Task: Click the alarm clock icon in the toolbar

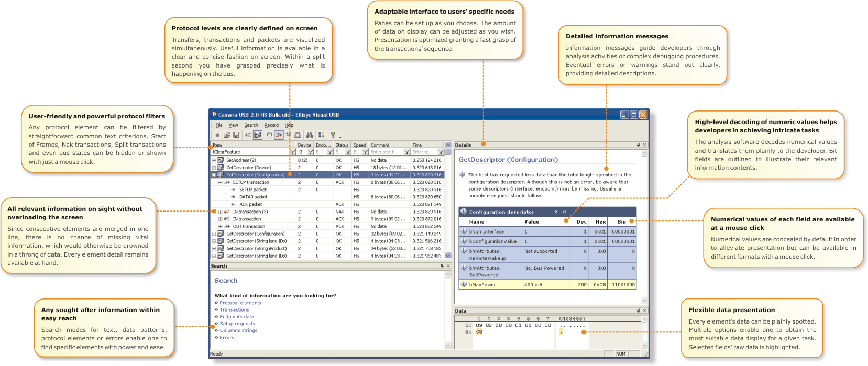Action: tap(269, 135)
